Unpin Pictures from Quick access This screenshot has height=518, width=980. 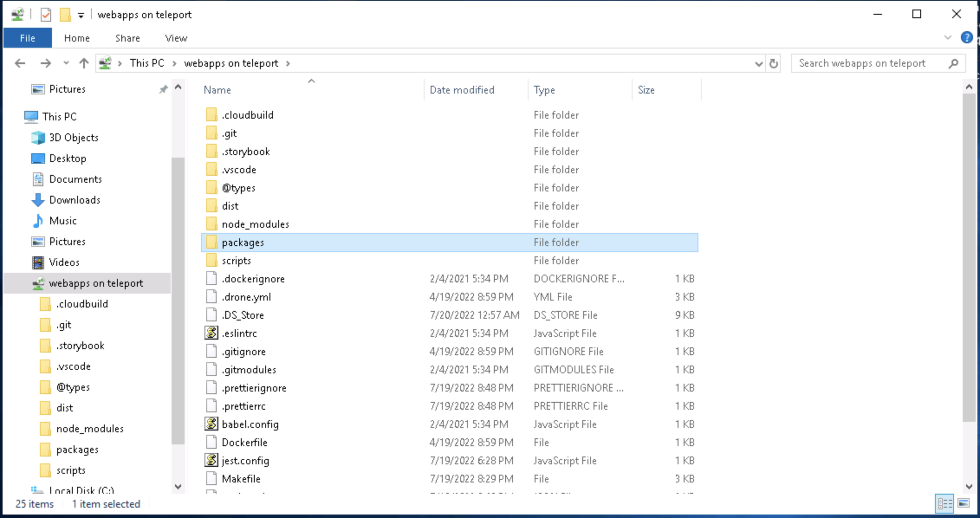163,89
